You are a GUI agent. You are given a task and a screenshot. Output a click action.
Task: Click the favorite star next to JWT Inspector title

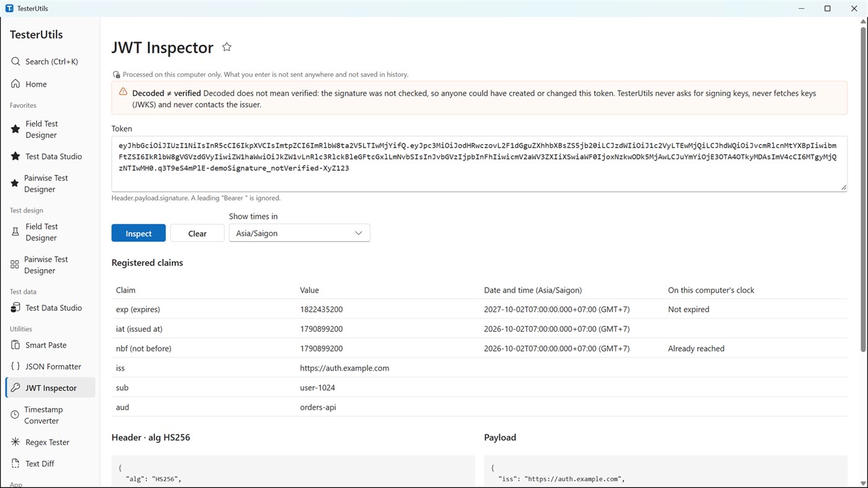tap(227, 47)
